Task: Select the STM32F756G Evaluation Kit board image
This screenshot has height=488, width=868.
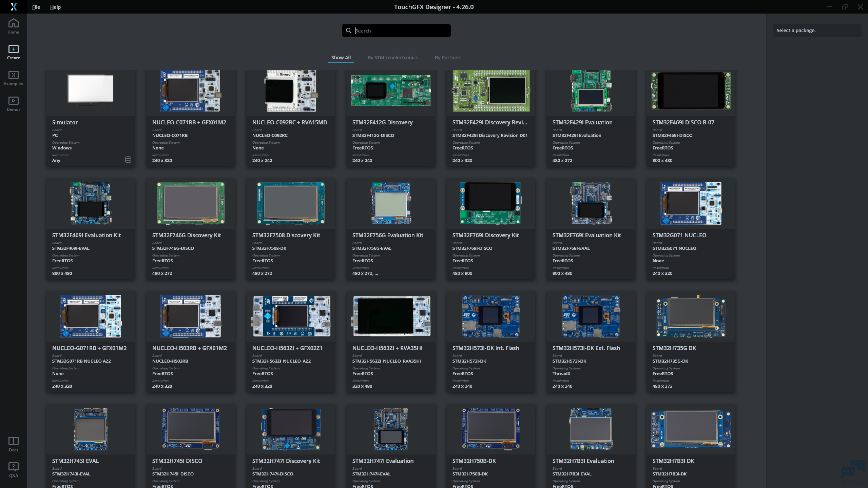Action: (391, 203)
